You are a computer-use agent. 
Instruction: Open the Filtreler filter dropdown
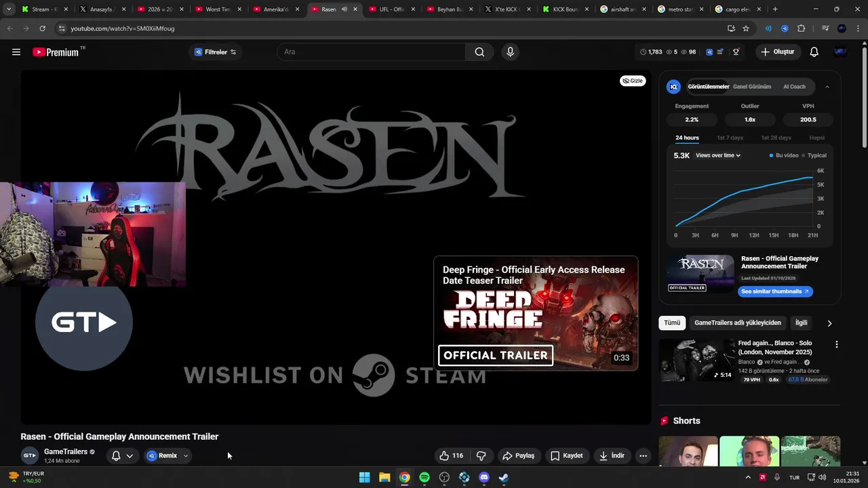coord(216,52)
